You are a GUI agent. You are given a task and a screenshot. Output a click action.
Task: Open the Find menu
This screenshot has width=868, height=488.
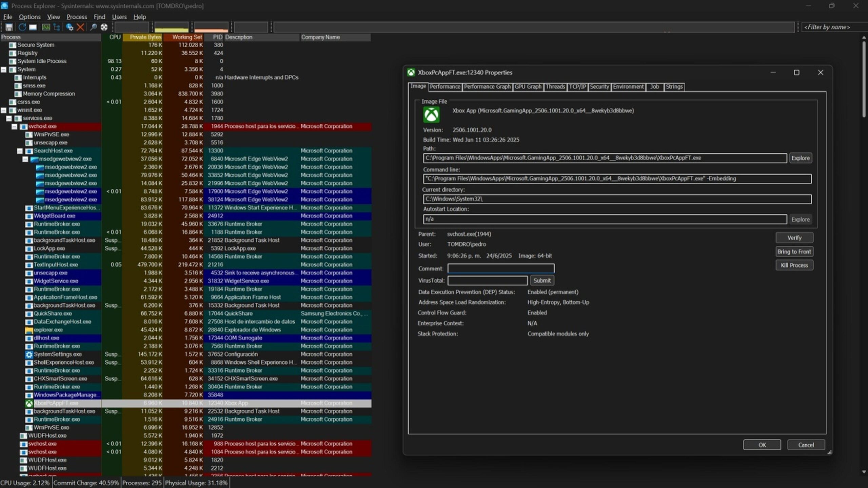[99, 17]
